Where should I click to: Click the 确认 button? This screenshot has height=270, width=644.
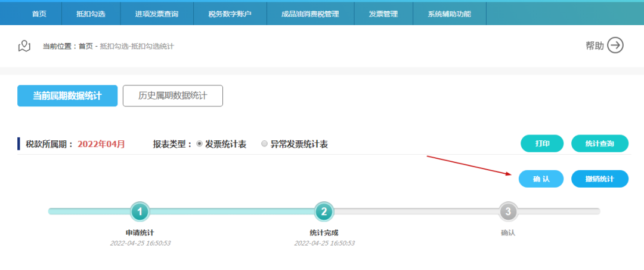(541, 179)
